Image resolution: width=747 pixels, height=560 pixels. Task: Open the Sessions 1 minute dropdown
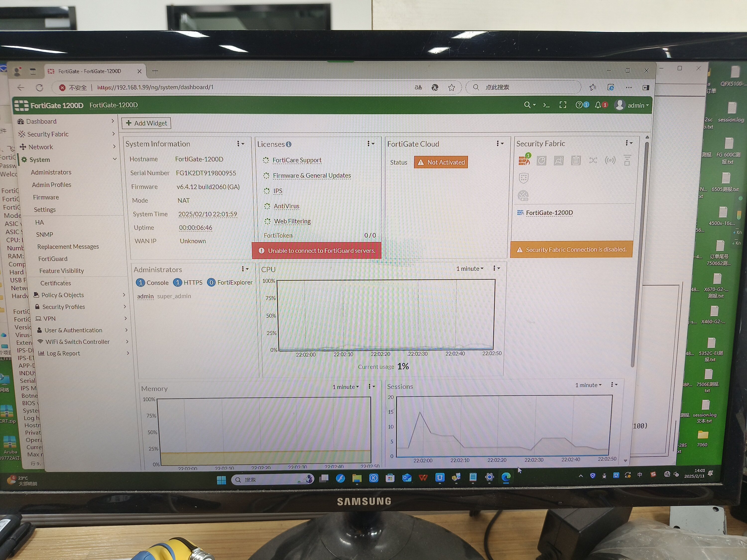tap(588, 385)
